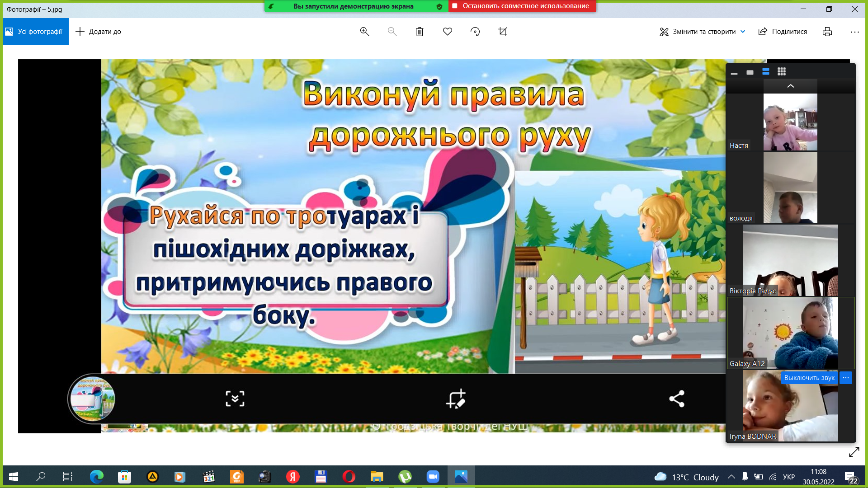Click Поділитися share button
The height and width of the screenshot is (488, 868).
pyautogui.click(x=783, y=32)
